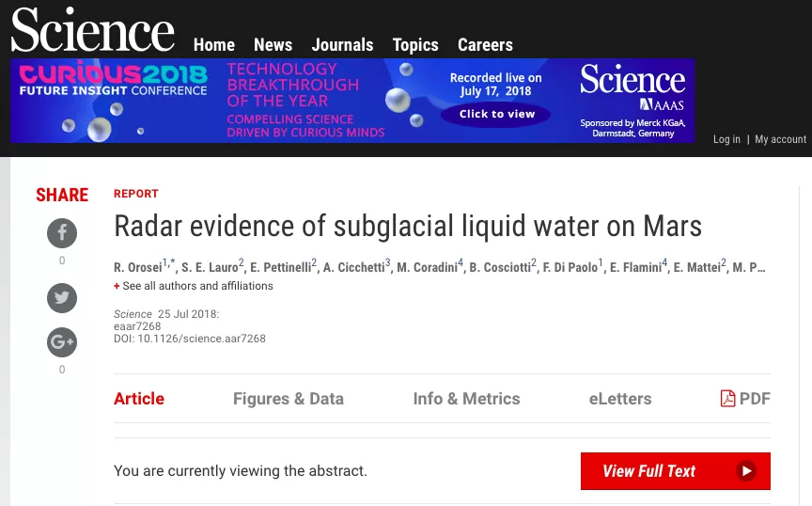
Task: Click author R. Orosei name
Action: 138,267
